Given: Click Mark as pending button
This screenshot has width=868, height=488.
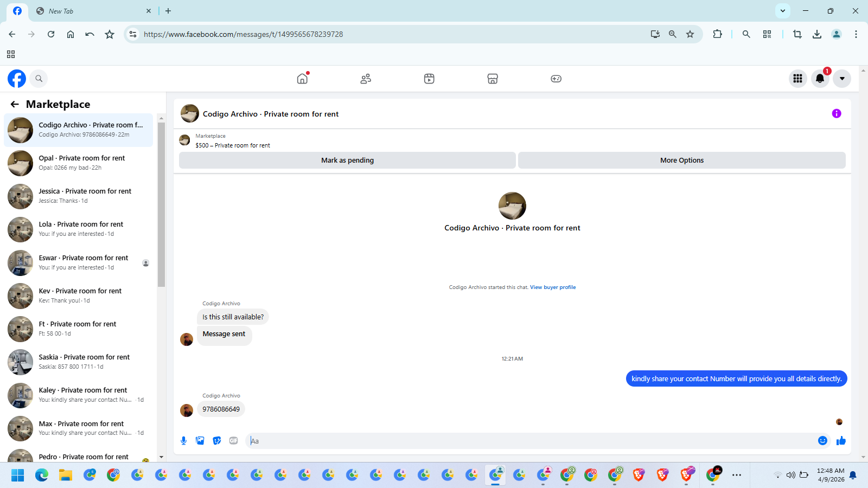Looking at the screenshot, I should click(347, 160).
